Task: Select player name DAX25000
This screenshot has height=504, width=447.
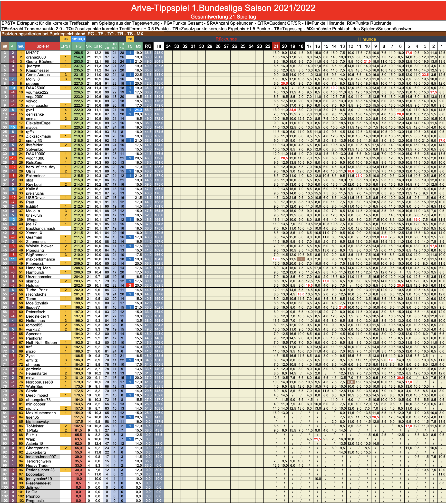Action: click(36, 88)
